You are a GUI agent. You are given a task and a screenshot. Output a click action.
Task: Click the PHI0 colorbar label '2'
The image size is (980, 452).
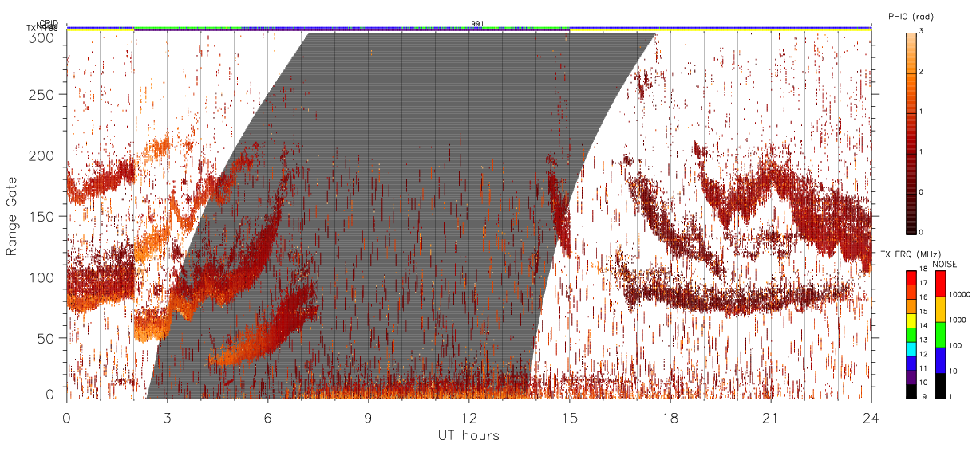[922, 73]
